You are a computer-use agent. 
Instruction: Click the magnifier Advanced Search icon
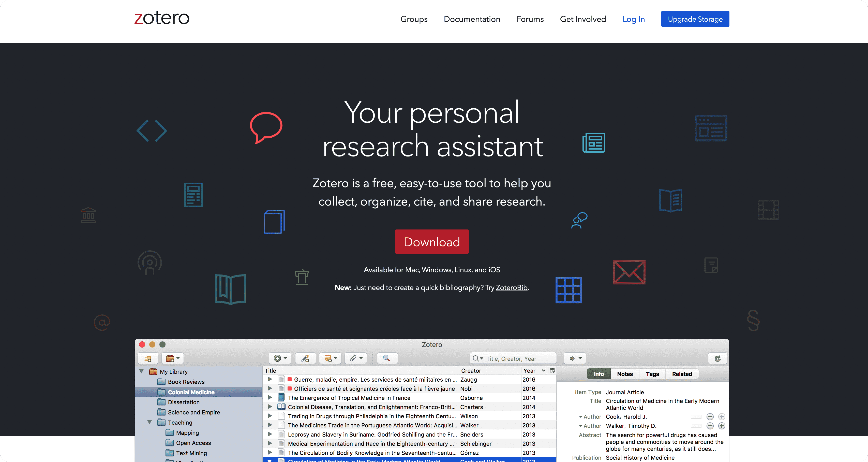click(387, 358)
